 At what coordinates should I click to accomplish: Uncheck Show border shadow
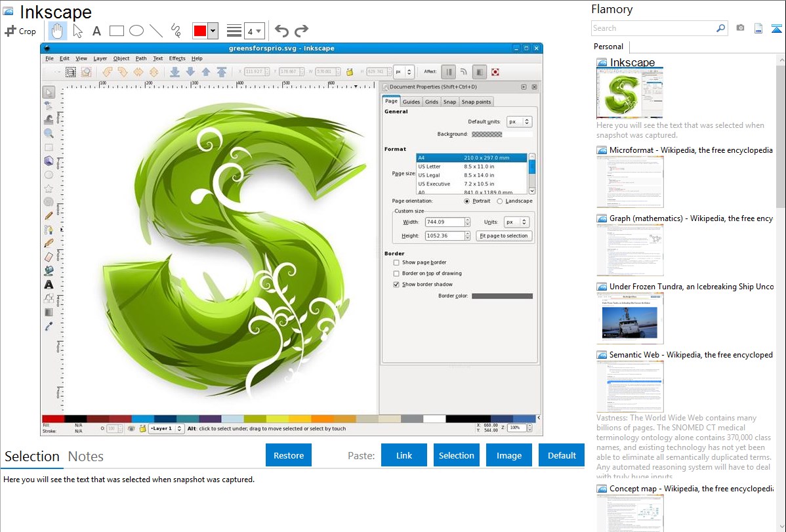point(396,285)
